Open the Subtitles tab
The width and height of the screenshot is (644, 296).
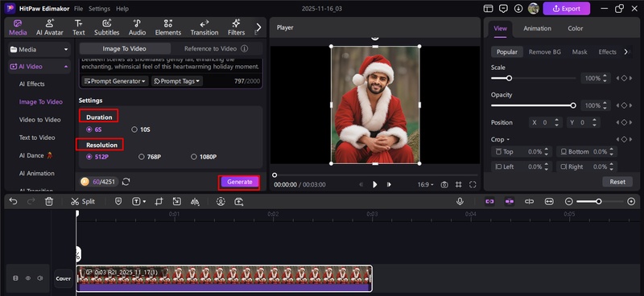107,27
